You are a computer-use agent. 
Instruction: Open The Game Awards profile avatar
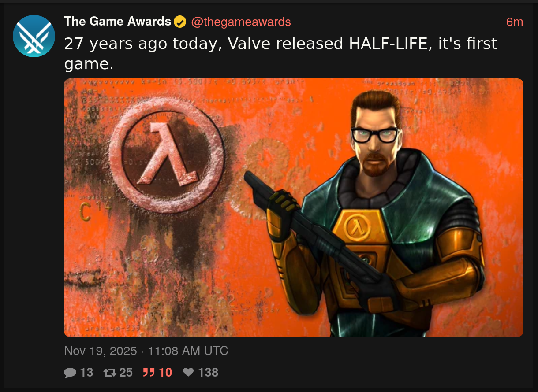tap(34, 36)
